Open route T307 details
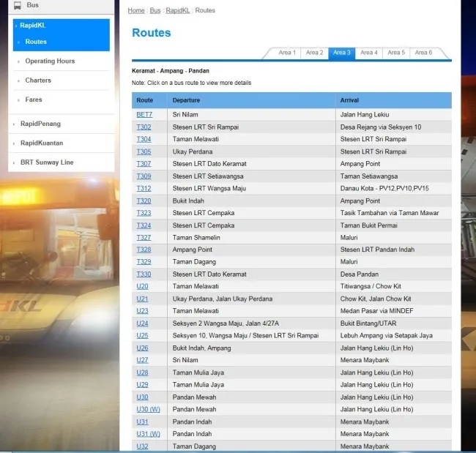Image resolution: width=476 pixels, height=453 pixels. coord(144,164)
